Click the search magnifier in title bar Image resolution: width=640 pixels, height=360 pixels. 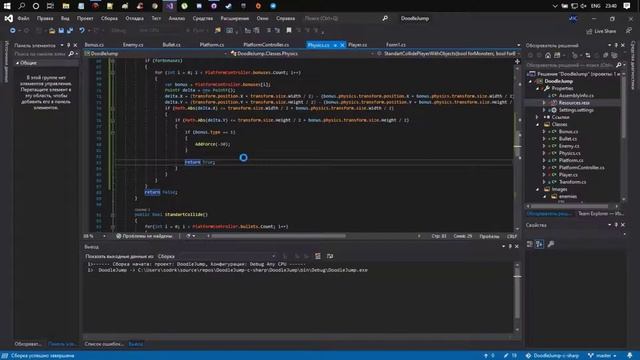[385, 18]
